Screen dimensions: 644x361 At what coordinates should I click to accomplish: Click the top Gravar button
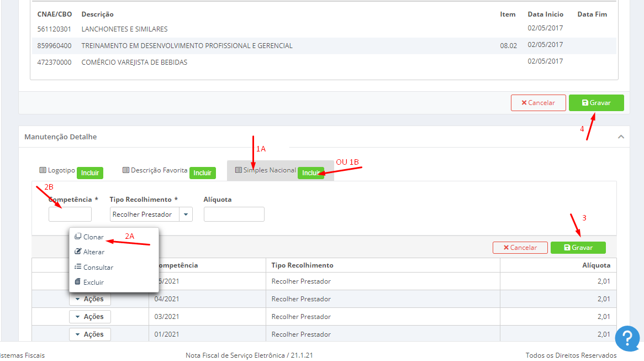tap(597, 103)
